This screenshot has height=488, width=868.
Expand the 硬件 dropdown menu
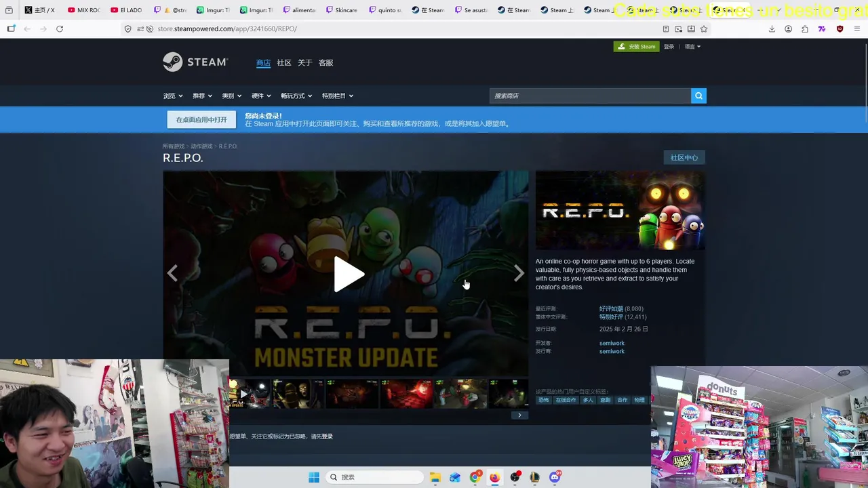pyautogui.click(x=261, y=96)
